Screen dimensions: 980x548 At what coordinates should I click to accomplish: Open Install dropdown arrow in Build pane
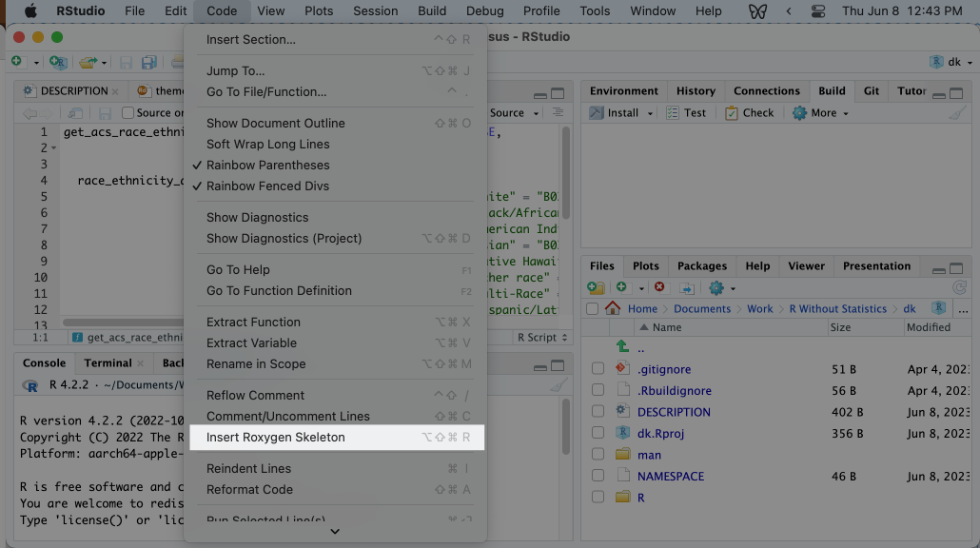650,114
